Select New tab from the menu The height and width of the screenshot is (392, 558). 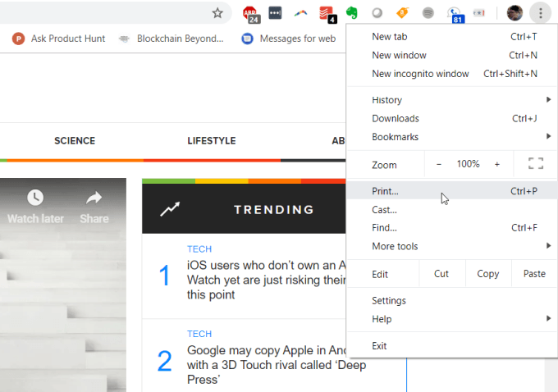(452, 37)
